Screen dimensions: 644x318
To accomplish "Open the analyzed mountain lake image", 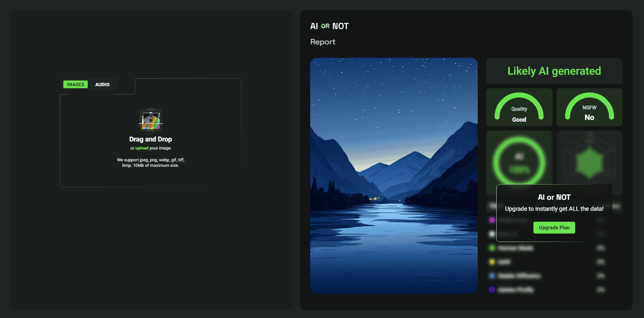I will [x=394, y=176].
